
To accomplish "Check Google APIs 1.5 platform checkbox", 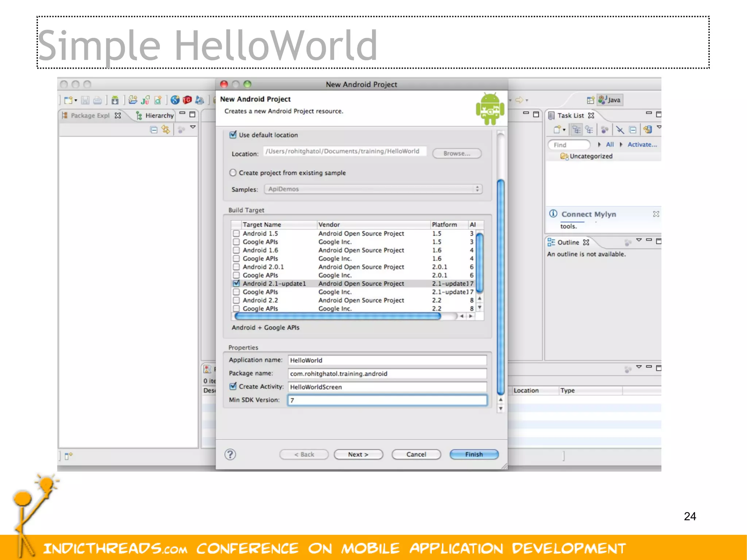I will (x=236, y=242).
